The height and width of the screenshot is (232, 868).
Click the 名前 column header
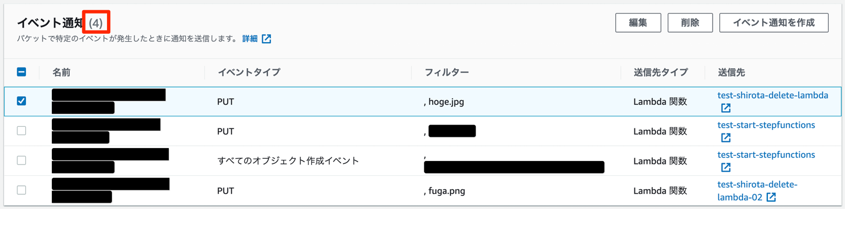pos(61,72)
